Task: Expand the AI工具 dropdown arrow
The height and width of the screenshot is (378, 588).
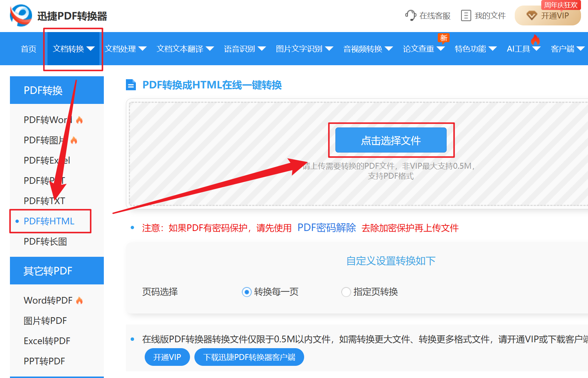Action: coord(536,49)
